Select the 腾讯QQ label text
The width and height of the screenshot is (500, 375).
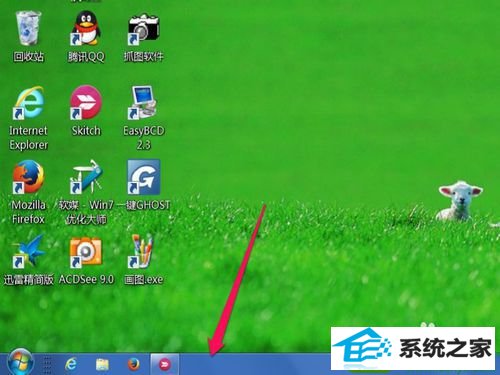(86, 57)
